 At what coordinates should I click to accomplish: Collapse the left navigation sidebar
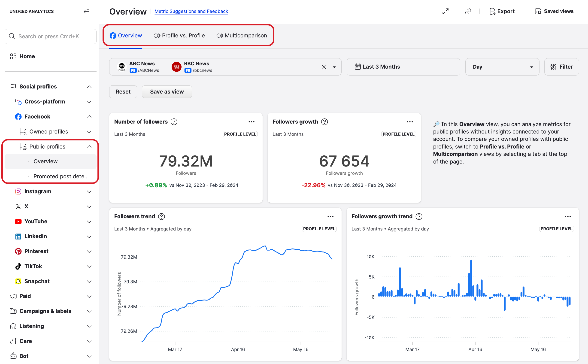pyautogui.click(x=87, y=11)
